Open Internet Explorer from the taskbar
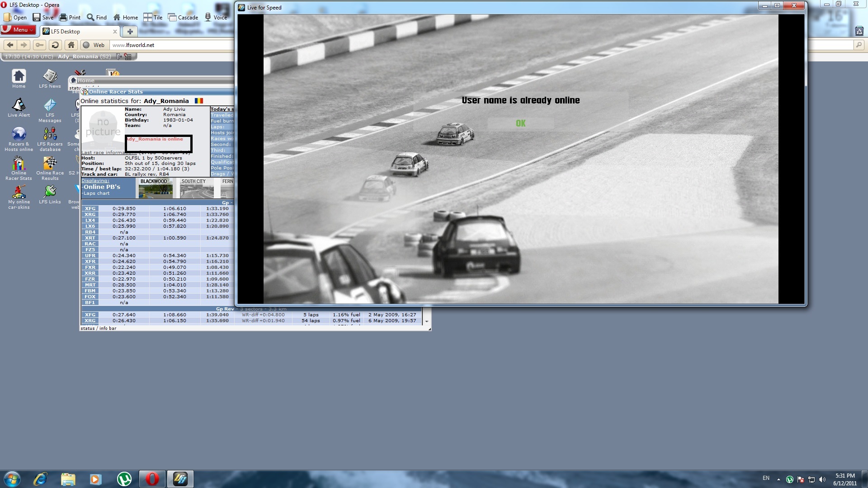Image resolution: width=868 pixels, height=488 pixels. pos(40,479)
